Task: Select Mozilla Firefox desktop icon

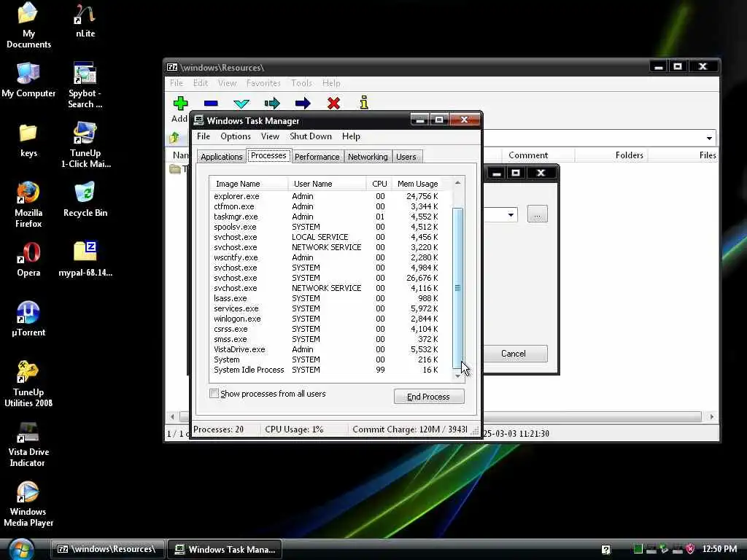Action: point(28,205)
